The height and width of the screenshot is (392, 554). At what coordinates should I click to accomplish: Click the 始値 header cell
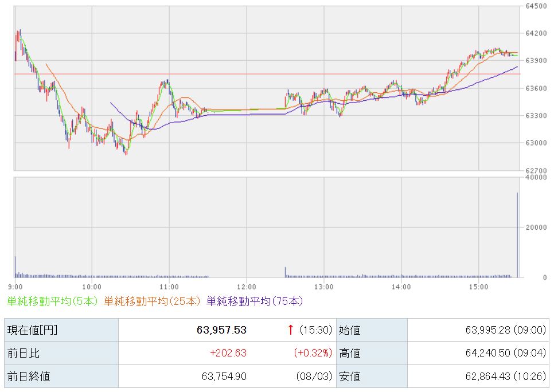(x=372, y=330)
